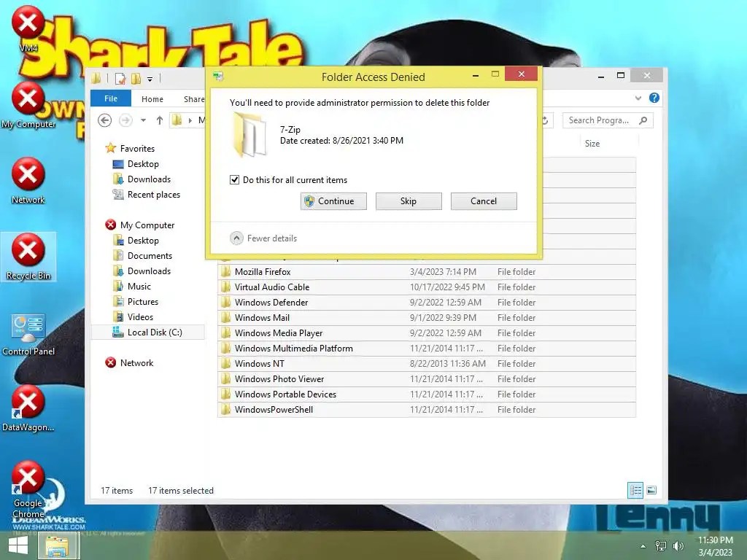
Task: Open Explorer Help question mark icon
Action: tap(654, 98)
